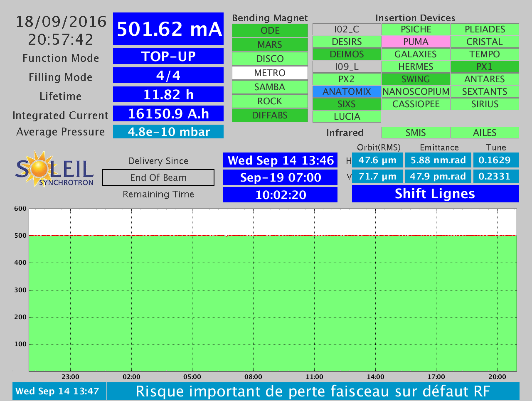Viewport: 532px width, 401px height.
Task: Select vertical emittance 47.9 pm.rad
Action: coord(438,176)
